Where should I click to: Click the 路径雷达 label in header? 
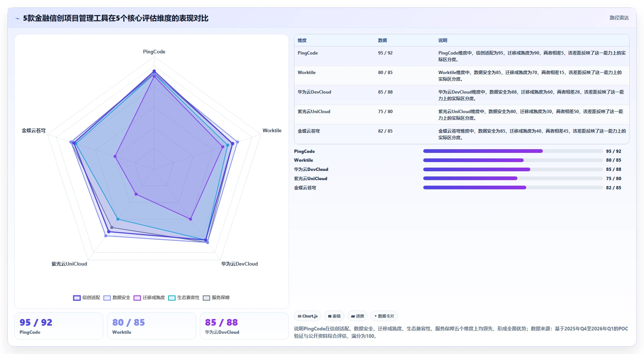[x=619, y=18]
